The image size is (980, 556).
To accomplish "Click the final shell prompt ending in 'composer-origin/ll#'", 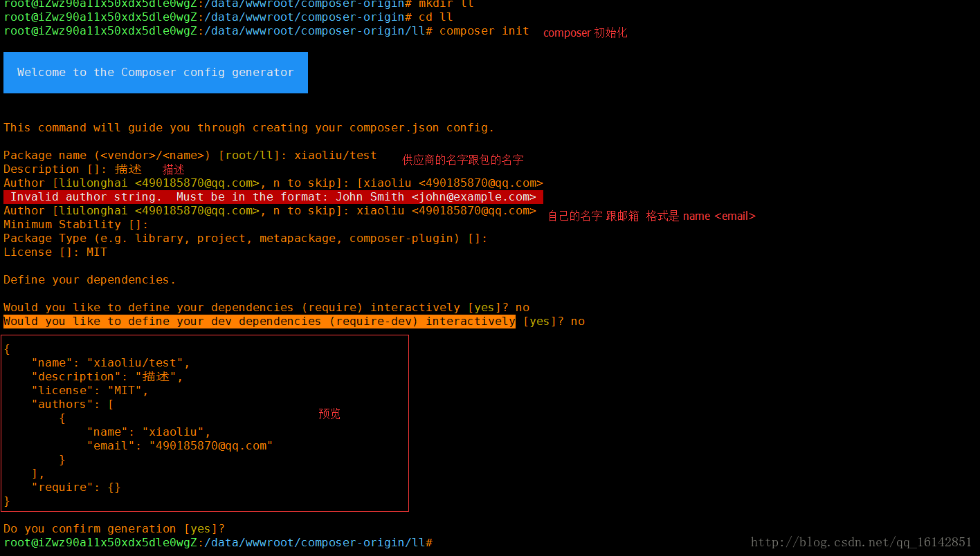I will click(x=218, y=543).
